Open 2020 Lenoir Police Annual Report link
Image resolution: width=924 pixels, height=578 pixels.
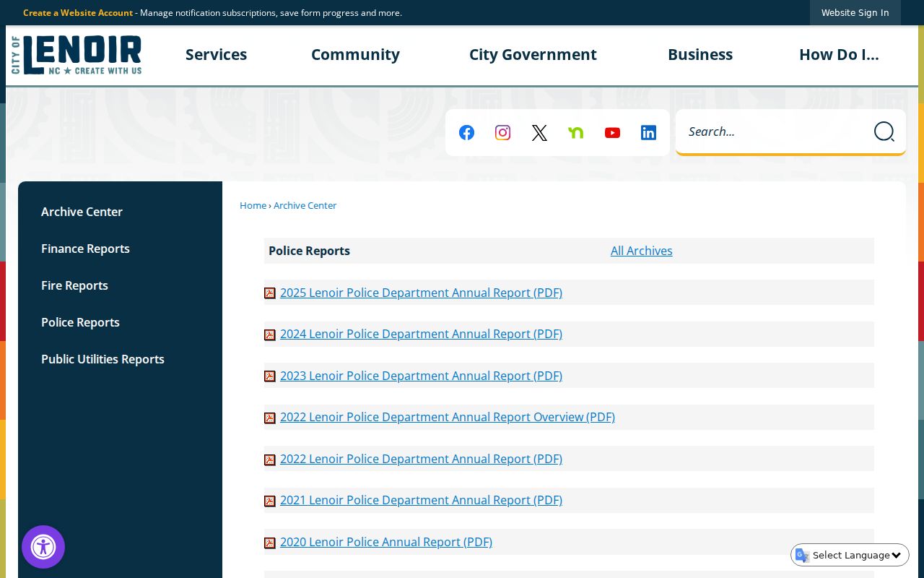pyautogui.click(x=386, y=542)
